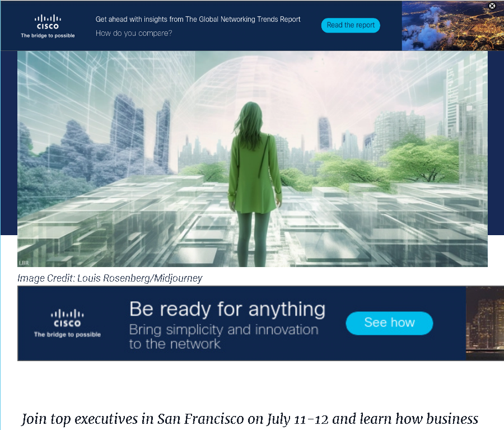This screenshot has height=430, width=504.
Task: Click the Read the report button
Action: [x=351, y=25]
